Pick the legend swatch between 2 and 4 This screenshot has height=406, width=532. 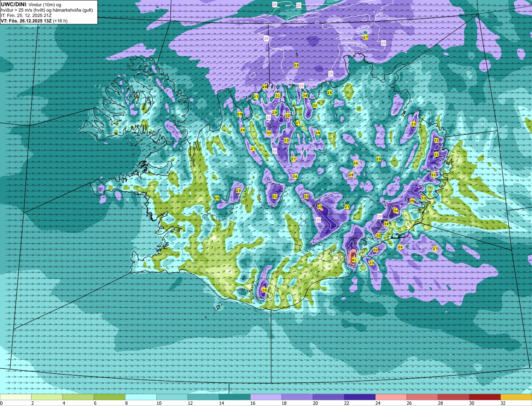(x=47, y=397)
